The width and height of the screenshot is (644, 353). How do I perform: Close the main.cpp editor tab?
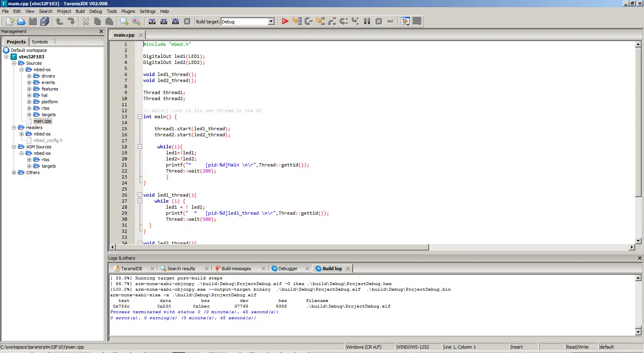click(x=140, y=35)
